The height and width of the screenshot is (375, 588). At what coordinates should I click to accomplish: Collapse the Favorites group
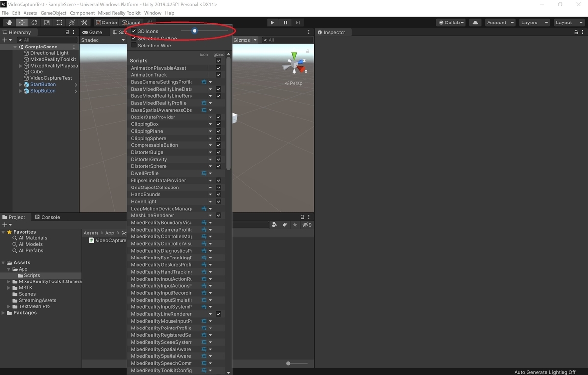coord(4,232)
